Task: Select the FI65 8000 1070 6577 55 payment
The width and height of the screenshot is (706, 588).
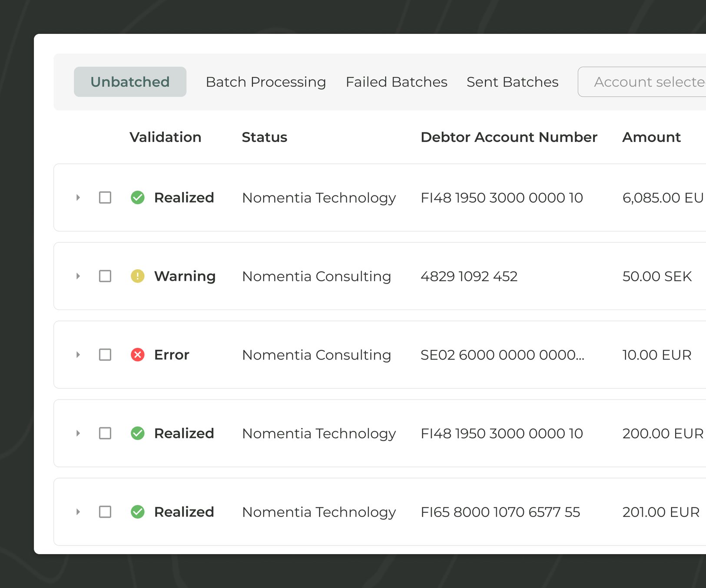Action: (105, 512)
